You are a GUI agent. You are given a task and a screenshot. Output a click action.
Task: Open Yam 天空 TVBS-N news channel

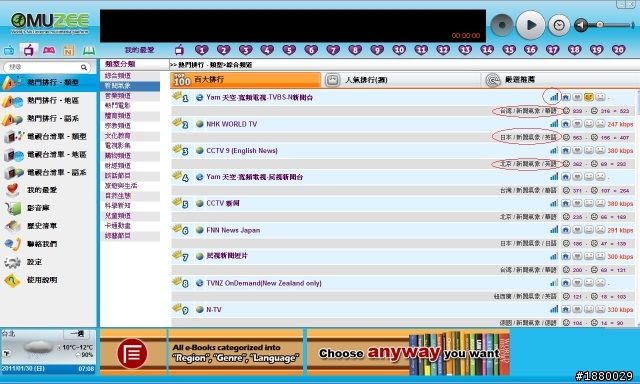click(260, 98)
